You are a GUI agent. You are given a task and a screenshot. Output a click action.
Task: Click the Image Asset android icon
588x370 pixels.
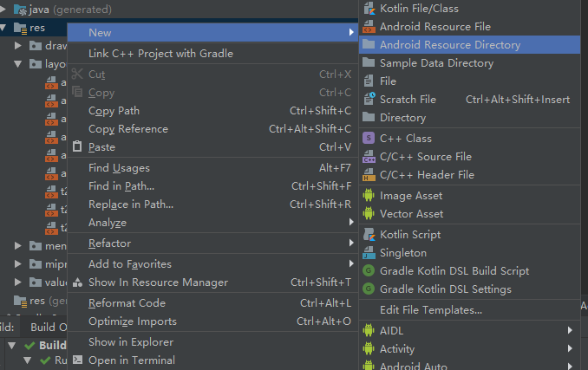(x=369, y=196)
